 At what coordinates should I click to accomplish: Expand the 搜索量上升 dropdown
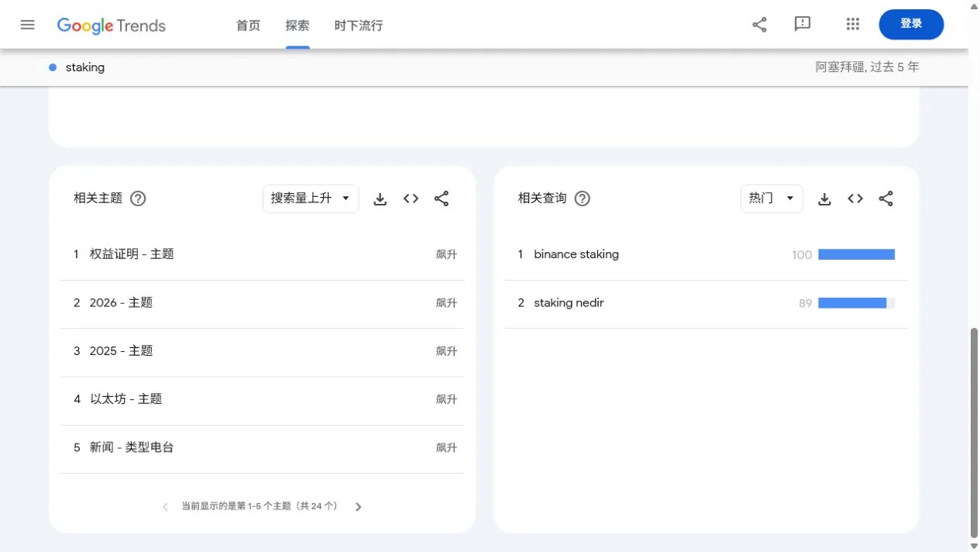coord(311,198)
